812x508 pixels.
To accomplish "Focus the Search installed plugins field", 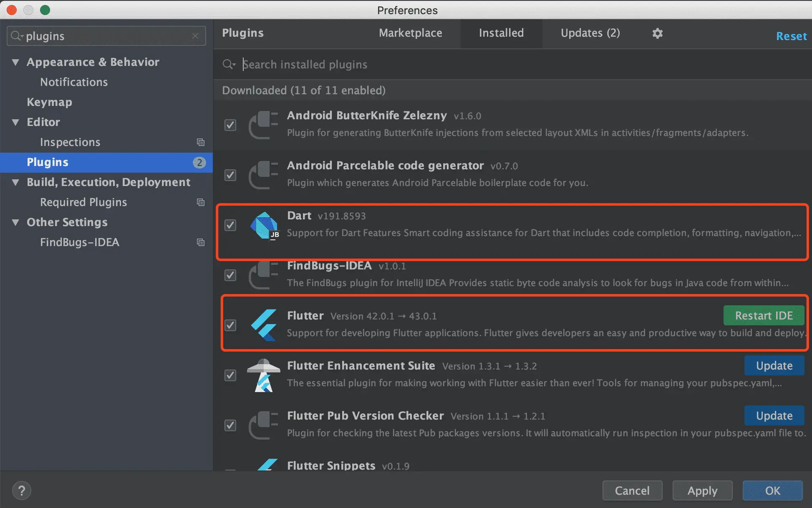I will click(x=512, y=64).
